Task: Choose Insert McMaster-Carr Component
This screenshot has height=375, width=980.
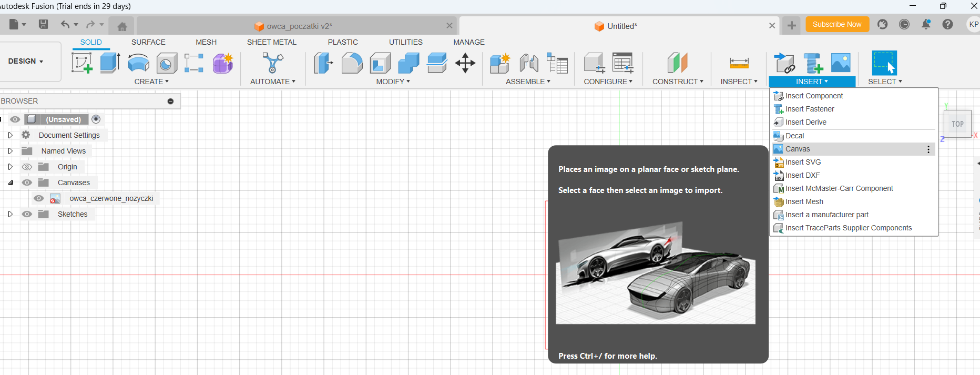Action: tap(853, 188)
